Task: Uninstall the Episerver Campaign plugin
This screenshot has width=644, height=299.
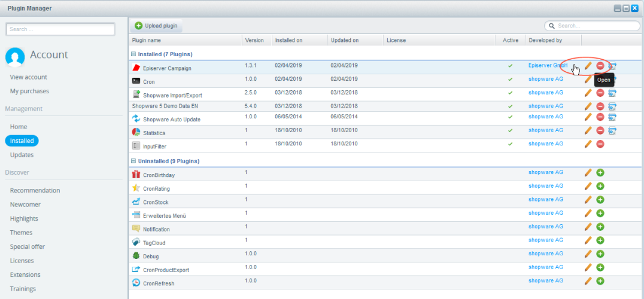Action: [600, 65]
